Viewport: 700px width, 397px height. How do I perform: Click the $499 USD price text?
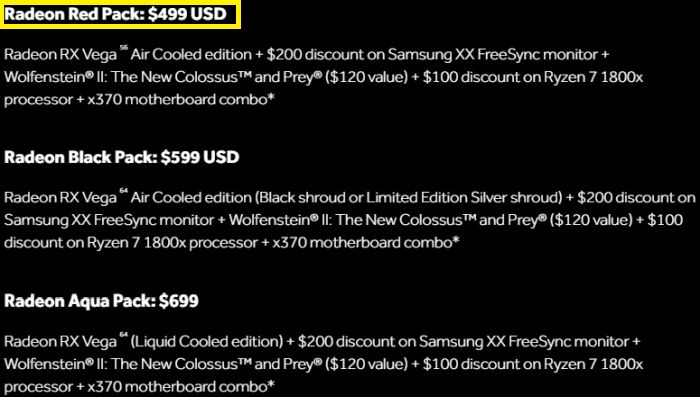(188, 14)
